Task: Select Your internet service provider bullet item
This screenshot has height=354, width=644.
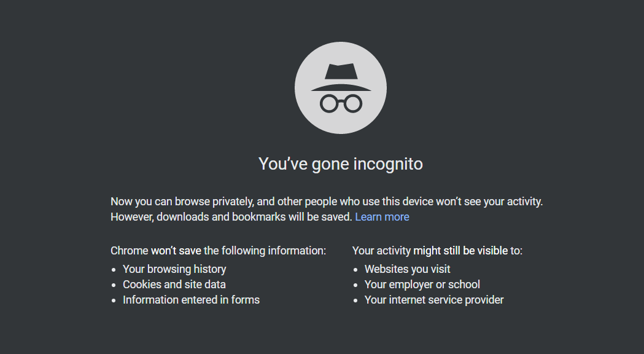Action: point(434,300)
